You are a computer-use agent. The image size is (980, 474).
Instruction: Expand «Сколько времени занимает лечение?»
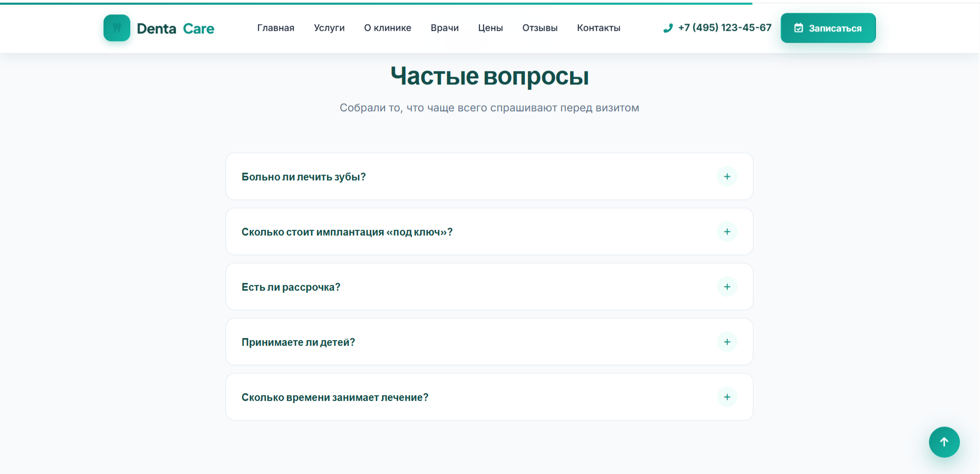click(x=489, y=397)
